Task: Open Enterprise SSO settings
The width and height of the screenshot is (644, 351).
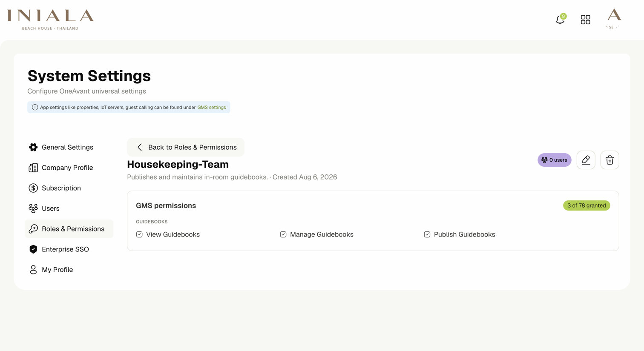Action: pyautogui.click(x=69, y=249)
